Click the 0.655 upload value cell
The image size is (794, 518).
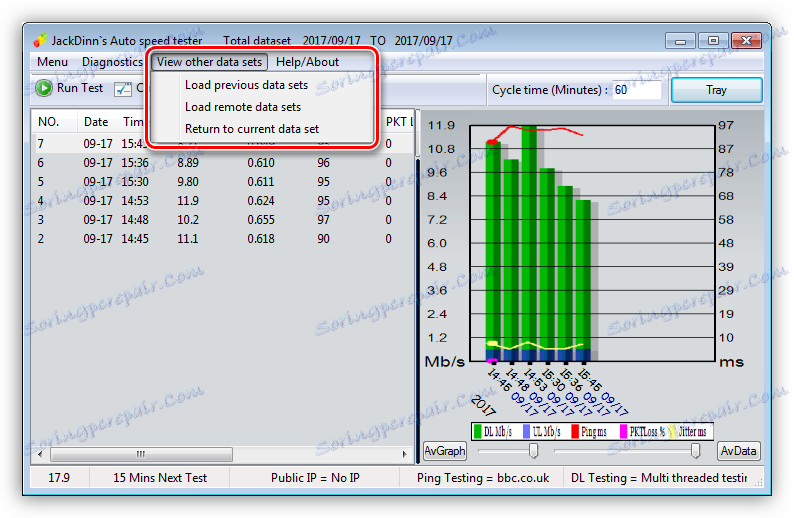point(261,220)
